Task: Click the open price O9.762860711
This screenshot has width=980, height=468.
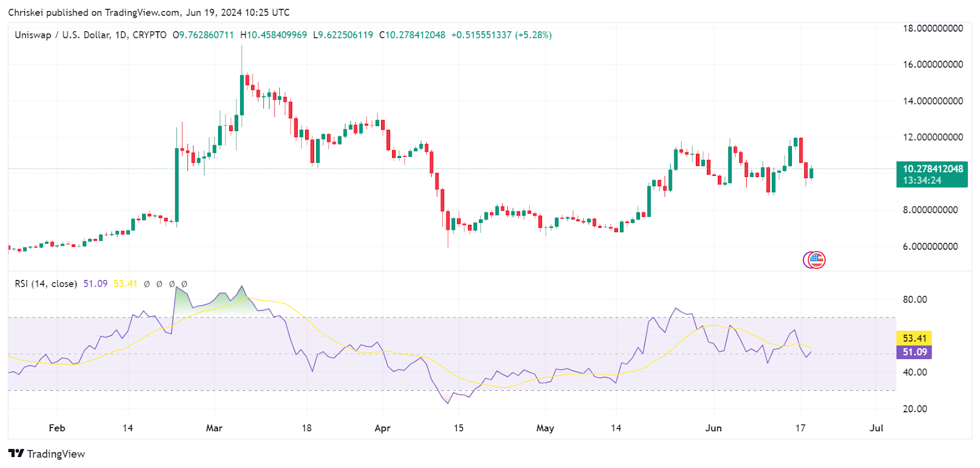Action: pyautogui.click(x=203, y=35)
